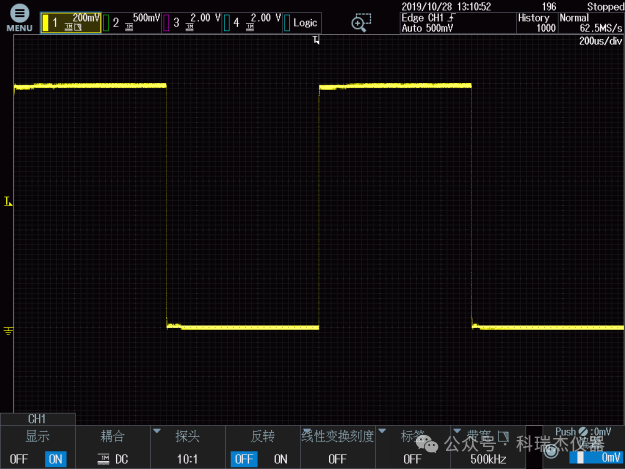
Task: Open the MENU hamburger button
Action: coord(20,18)
